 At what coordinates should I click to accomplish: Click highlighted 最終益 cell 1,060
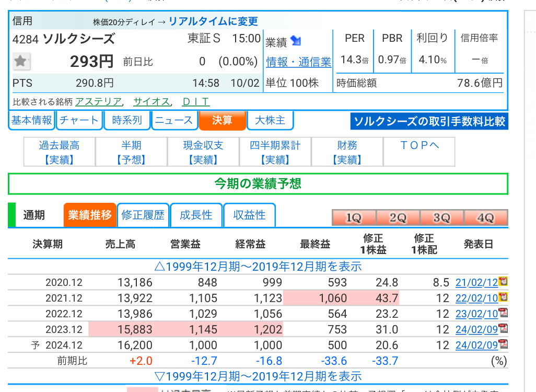point(316,298)
